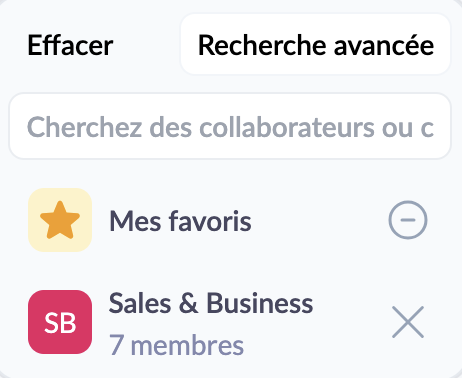Dismiss the Sales & Business group row
This screenshot has height=378, width=462.
coord(408,322)
